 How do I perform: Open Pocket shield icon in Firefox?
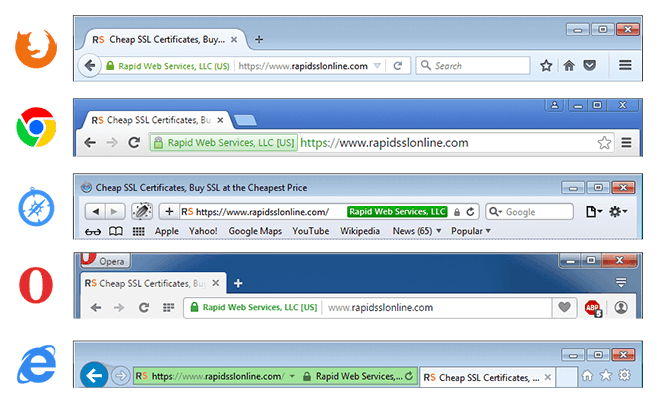[590, 65]
